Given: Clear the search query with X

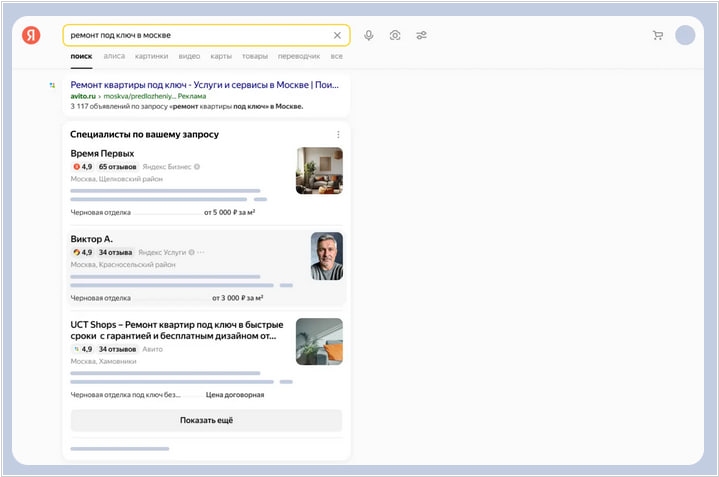Looking at the screenshot, I should (x=337, y=35).
